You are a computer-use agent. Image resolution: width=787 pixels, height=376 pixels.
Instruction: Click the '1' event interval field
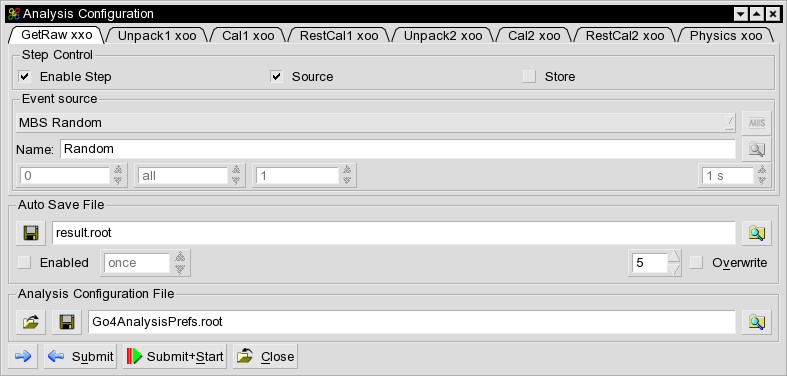tap(298, 175)
